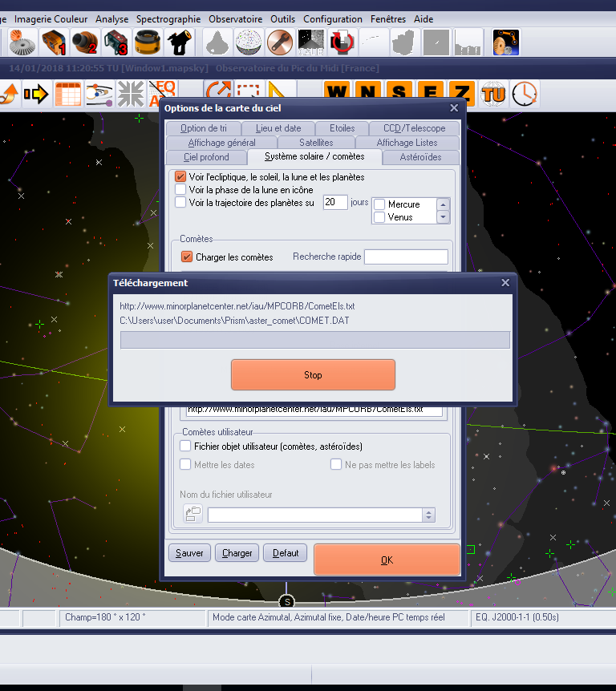Click the browse file icon for user file
This screenshot has width=616, height=691.
[x=192, y=515]
